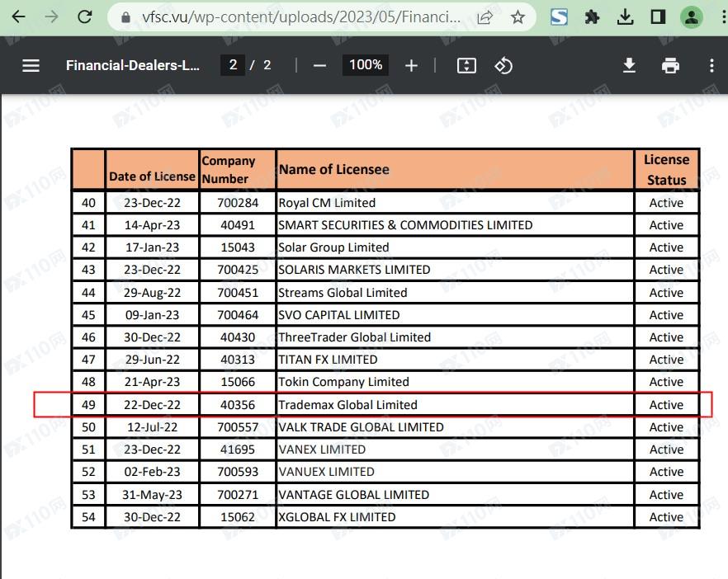Image resolution: width=728 pixels, height=579 pixels.
Task: Click the zoom in plus button
Action: (411, 66)
